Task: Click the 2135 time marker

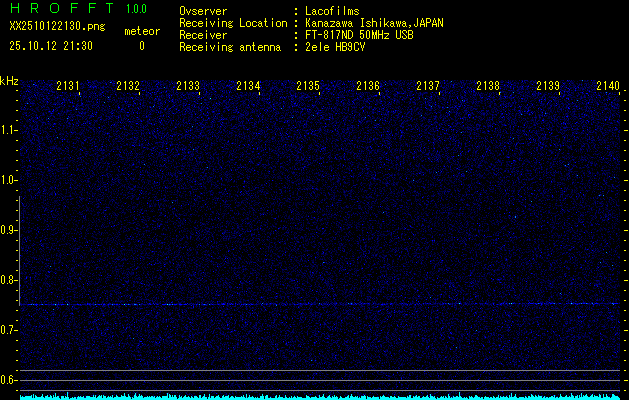Action: coord(308,87)
